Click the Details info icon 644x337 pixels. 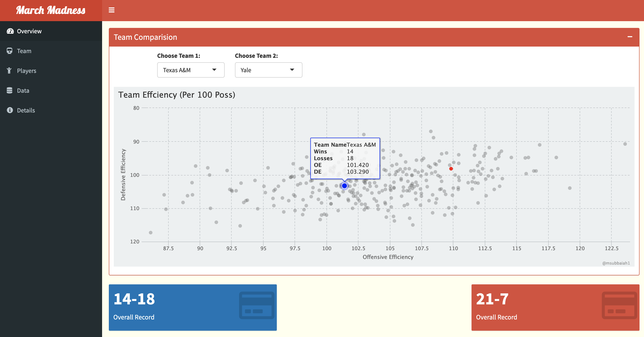pos(10,110)
